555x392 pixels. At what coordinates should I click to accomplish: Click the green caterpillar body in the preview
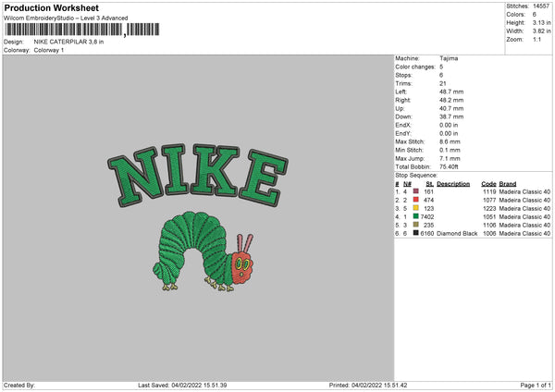pos(193,248)
